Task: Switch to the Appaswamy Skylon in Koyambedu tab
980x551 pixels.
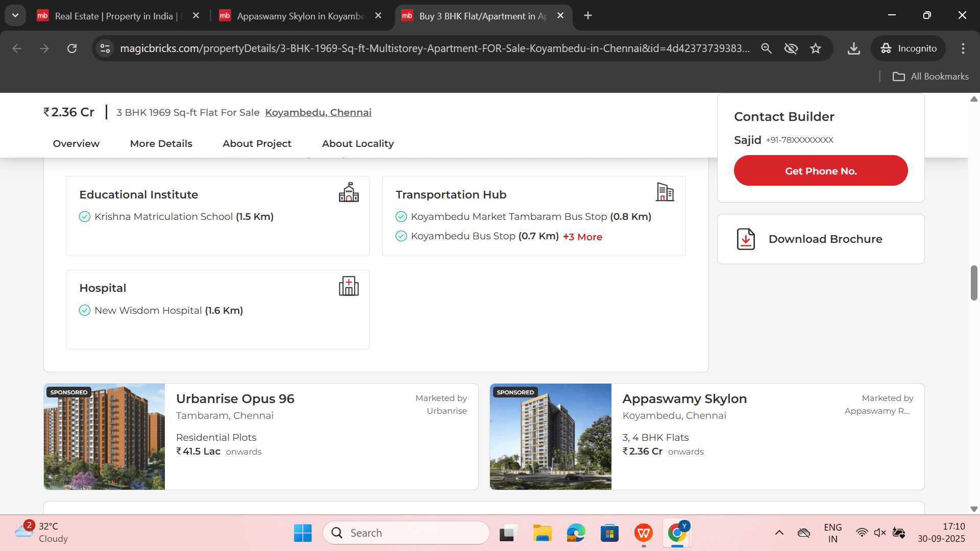Action: point(301,16)
